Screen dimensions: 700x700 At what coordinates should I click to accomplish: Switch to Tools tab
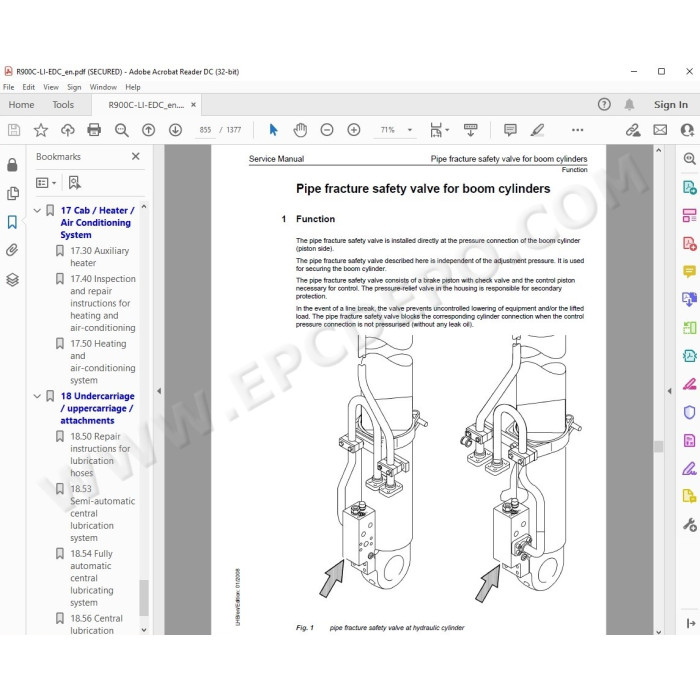63,104
